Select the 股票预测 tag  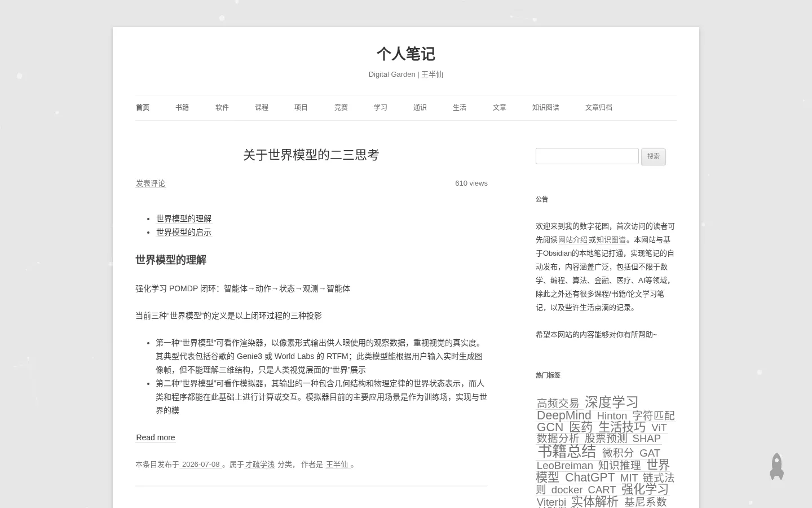tap(606, 439)
